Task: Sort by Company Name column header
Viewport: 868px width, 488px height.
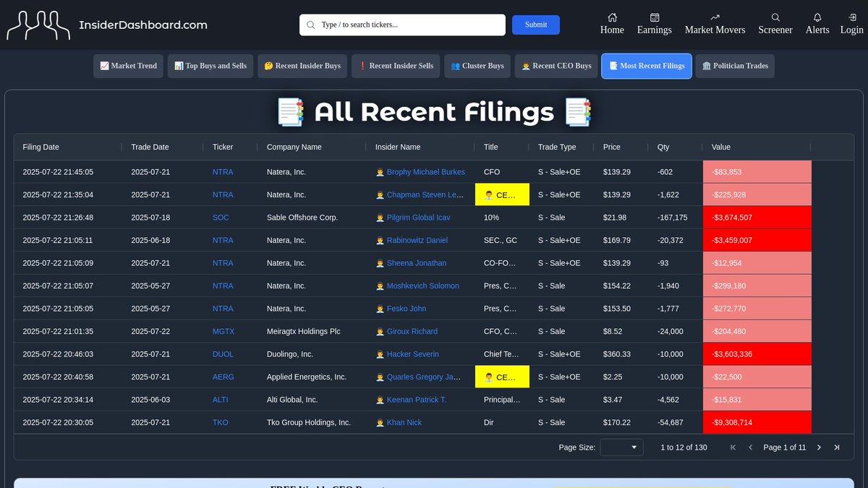Action: tap(294, 147)
